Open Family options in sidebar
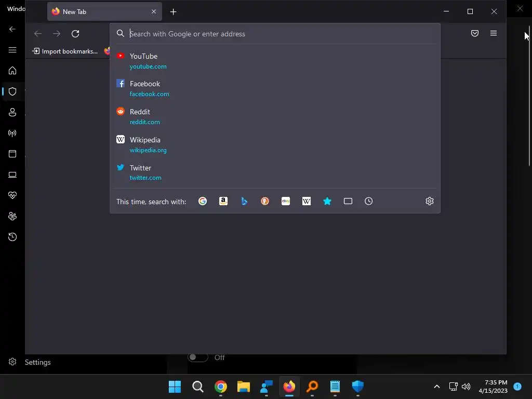 pyautogui.click(x=12, y=216)
